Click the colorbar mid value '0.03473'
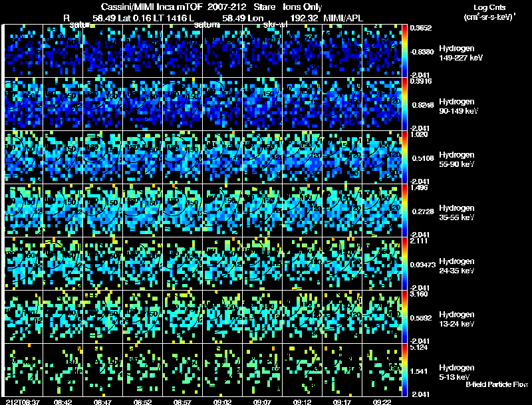532x405 pixels. (422, 265)
